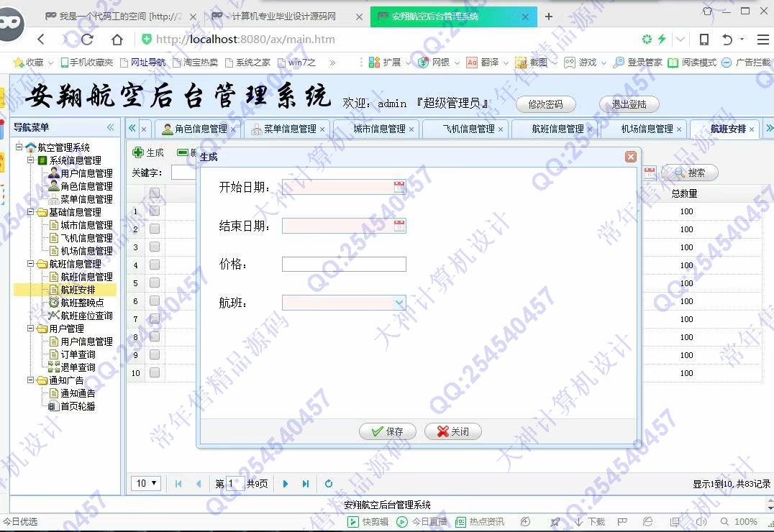Toggle the select-all header checkbox
The width and height of the screenshot is (774, 532).
click(x=155, y=193)
